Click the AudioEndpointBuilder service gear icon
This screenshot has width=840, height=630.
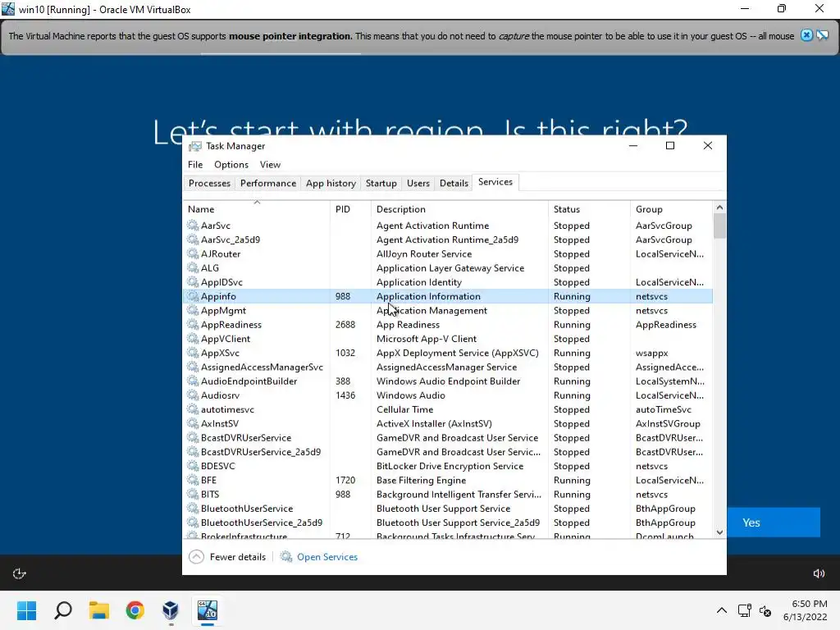(x=193, y=381)
